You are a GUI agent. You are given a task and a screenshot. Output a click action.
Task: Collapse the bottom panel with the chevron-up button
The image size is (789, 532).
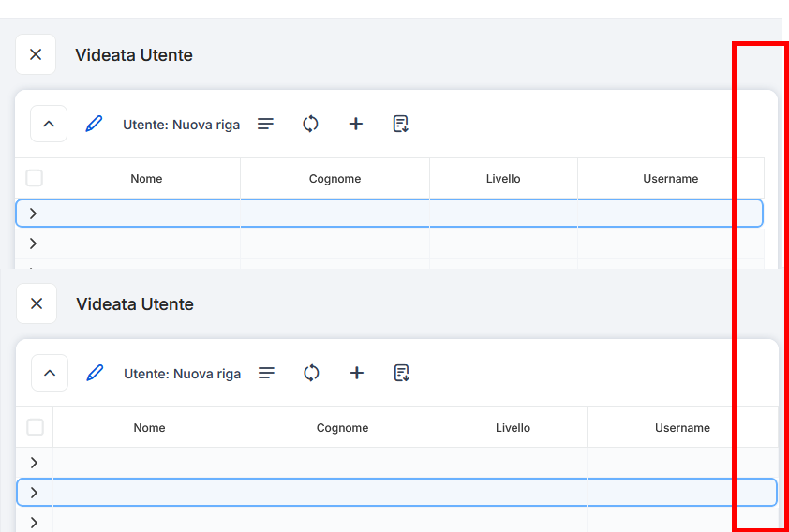50,373
